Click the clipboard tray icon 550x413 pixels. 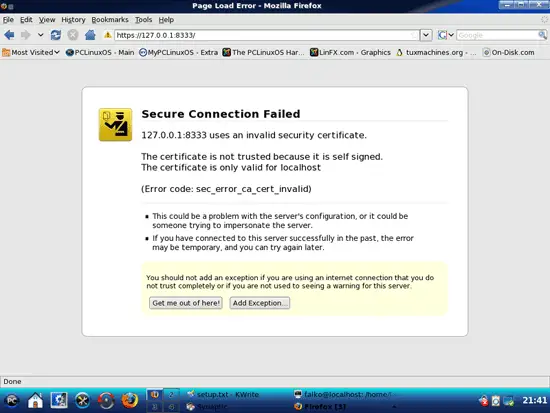point(496,400)
